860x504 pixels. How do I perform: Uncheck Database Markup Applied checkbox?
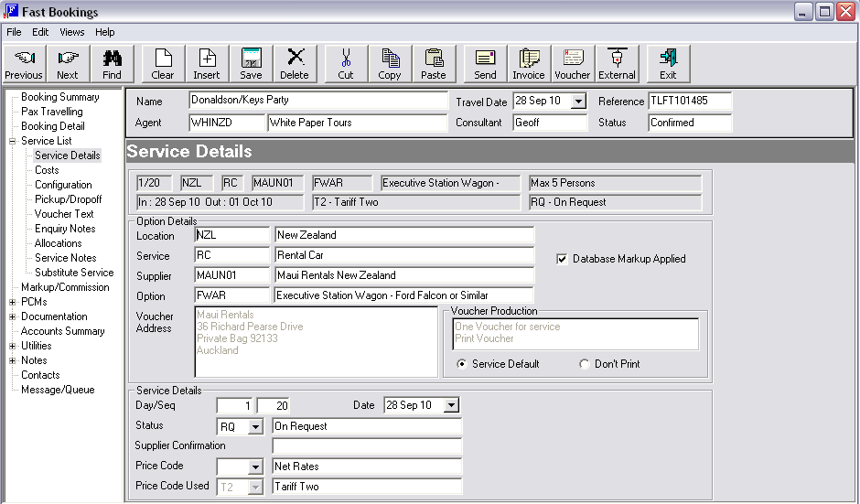563,259
